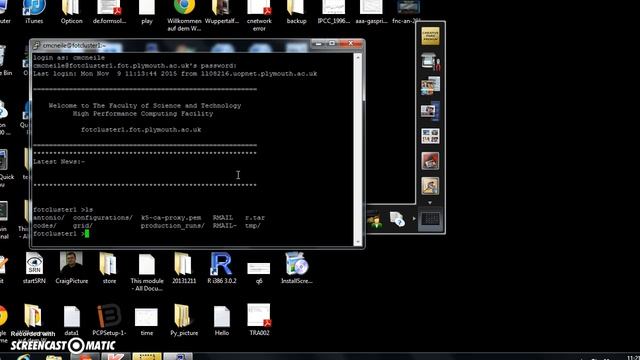The width and height of the screenshot is (640, 360).
Task: Open the TRA002 PDF file
Action: click(259, 320)
